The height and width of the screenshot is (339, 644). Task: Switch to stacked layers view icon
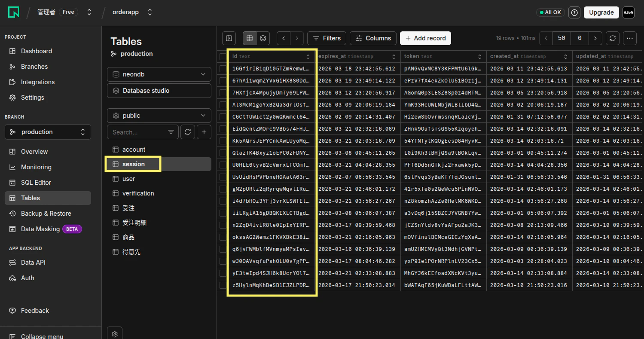pyautogui.click(x=263, y=38)
